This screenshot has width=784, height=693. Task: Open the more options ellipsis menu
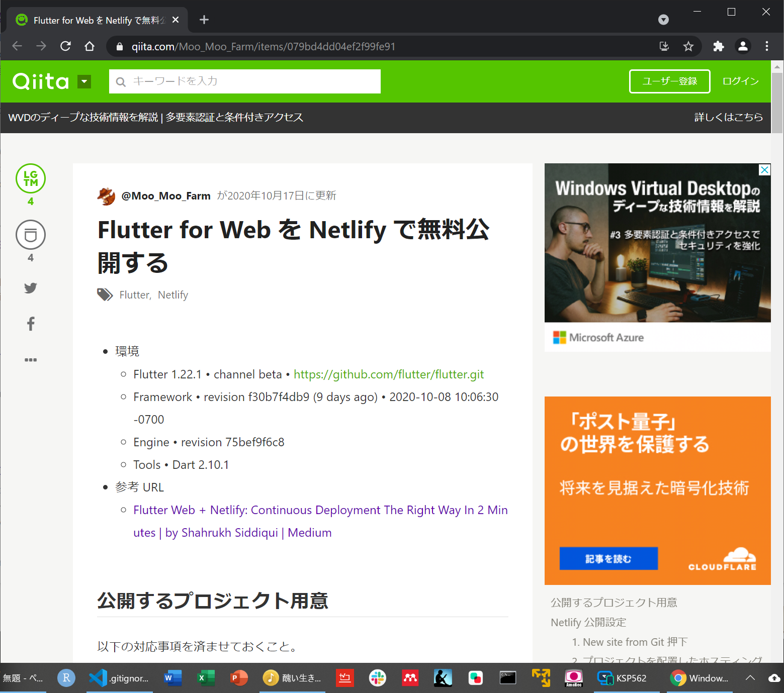(31, 360)
